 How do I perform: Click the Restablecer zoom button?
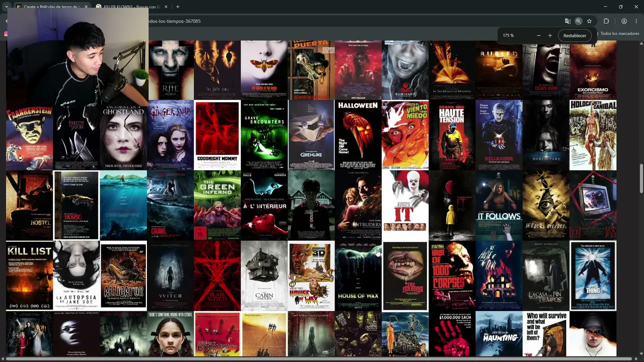[x=575, y=36]
